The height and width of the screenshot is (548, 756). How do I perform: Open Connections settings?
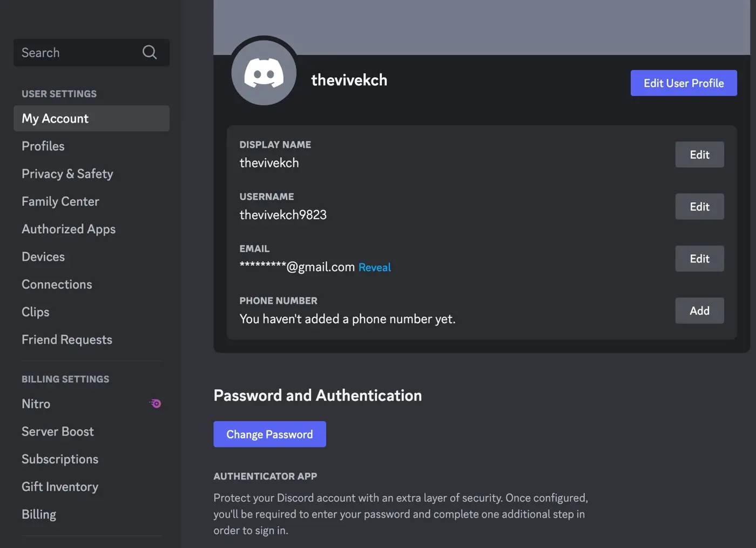tap(91, 284)
